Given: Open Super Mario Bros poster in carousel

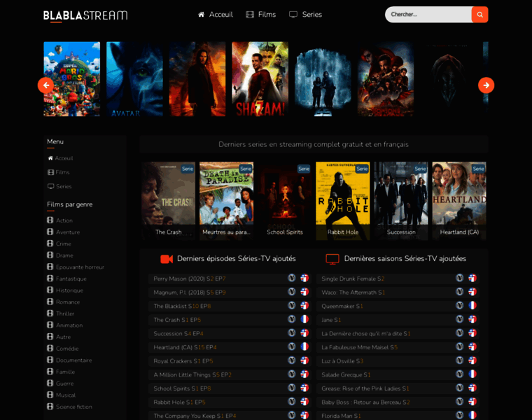Looking at the screenshot, I should pyautogui.click(x=72, y=79).
